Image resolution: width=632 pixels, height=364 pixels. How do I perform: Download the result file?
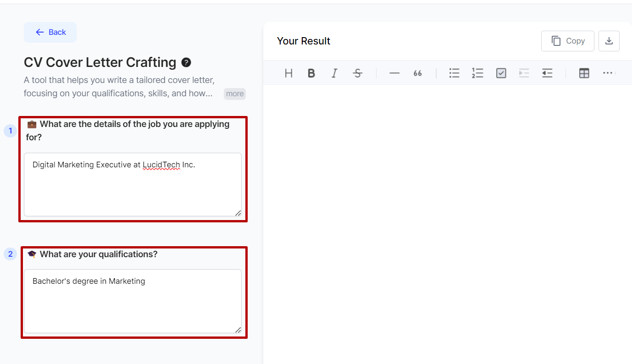tap(609, 41)
